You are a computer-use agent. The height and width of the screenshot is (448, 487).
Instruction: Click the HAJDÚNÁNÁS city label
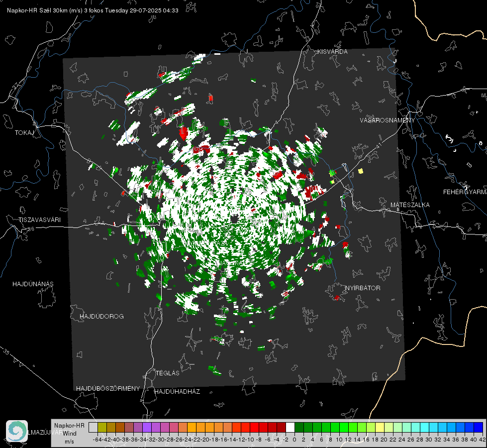tap(33, 284)
